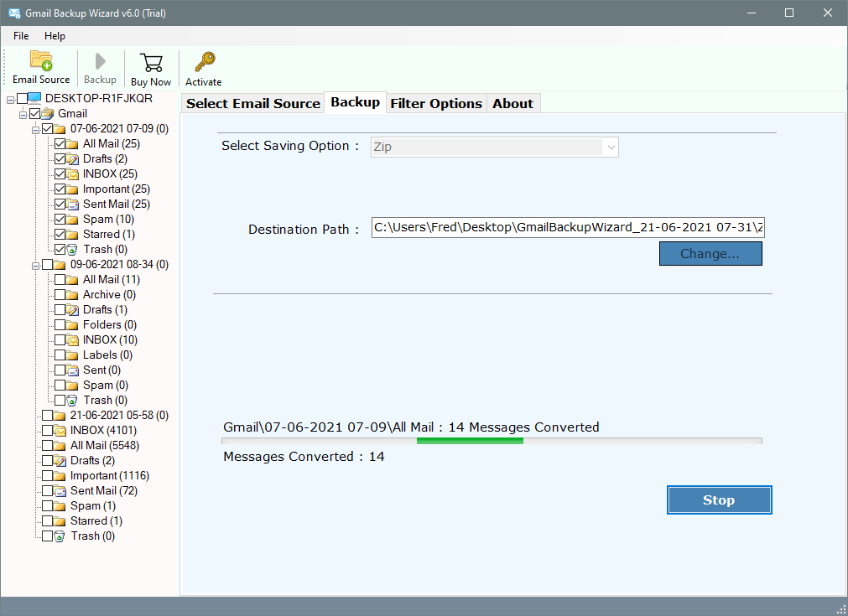
Task: Click the Activate key icon
Action: [205, 62]
